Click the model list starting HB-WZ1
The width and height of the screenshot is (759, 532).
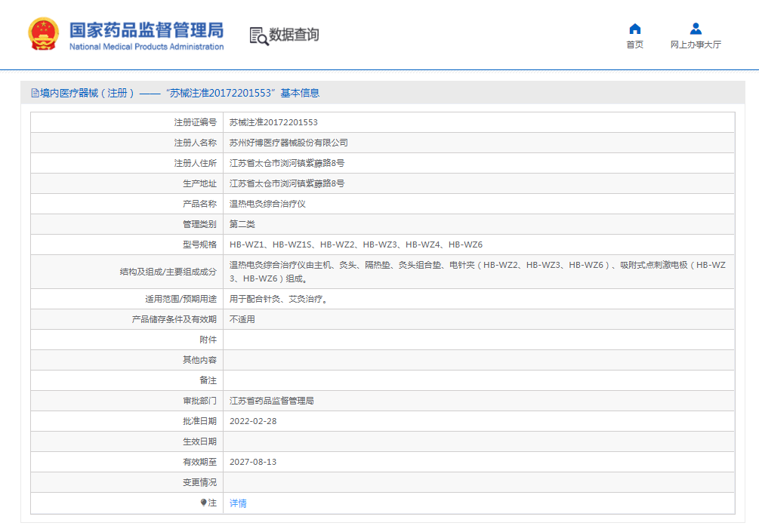pos(356,244)
